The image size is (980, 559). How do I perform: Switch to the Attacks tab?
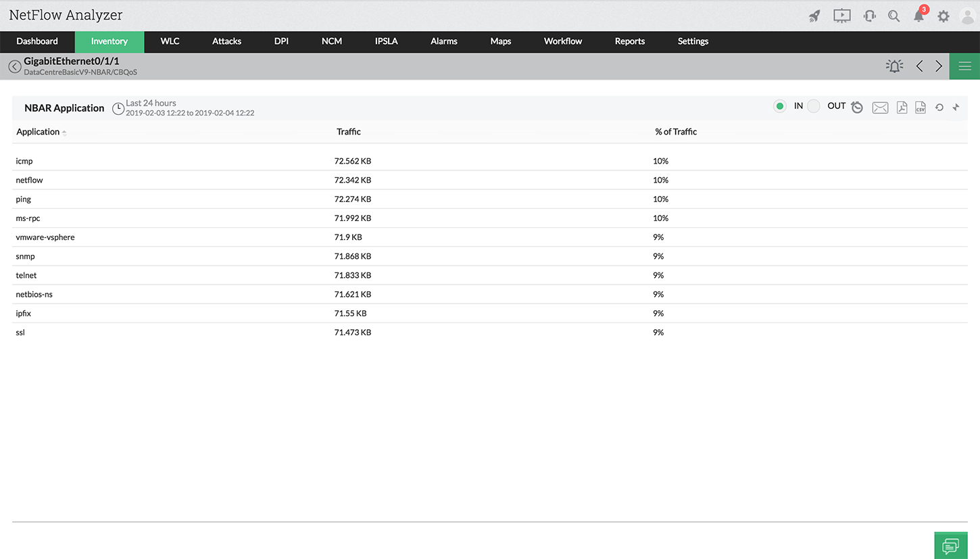point(226,41)
